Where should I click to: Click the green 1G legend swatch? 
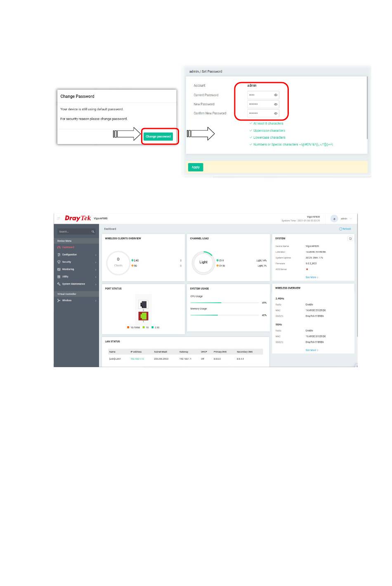click(x=144, y=327)
